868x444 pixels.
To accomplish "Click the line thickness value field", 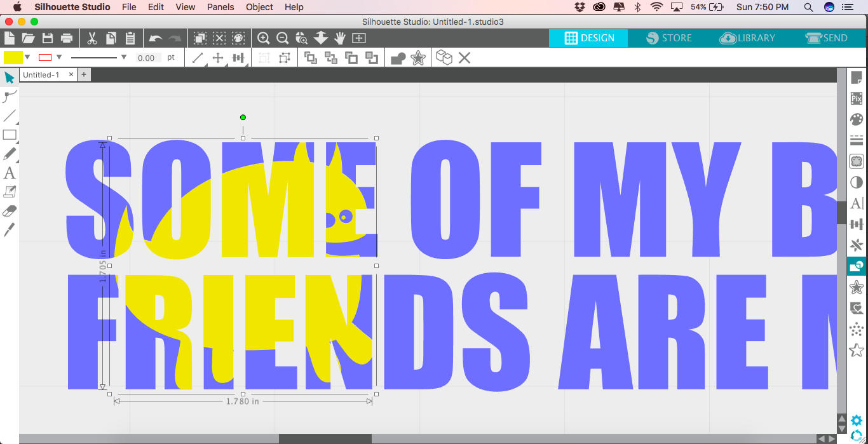I will [146, 58].
